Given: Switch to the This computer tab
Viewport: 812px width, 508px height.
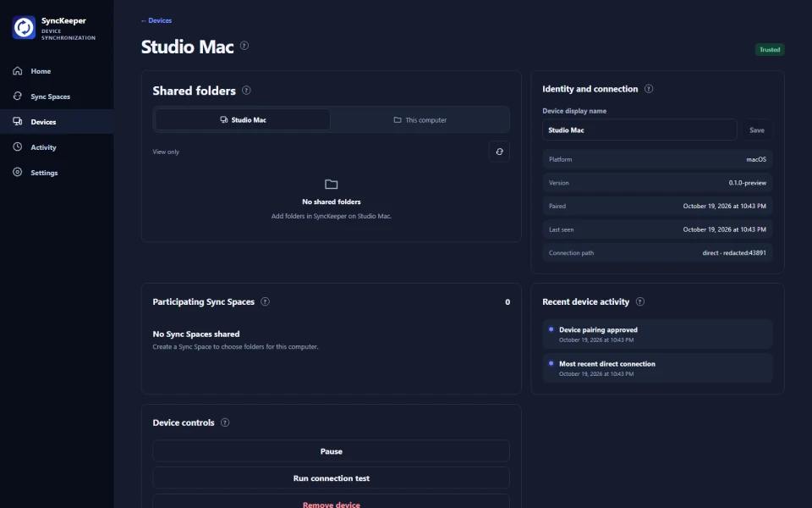Looking at the screenshot, I should coord(420,119).
